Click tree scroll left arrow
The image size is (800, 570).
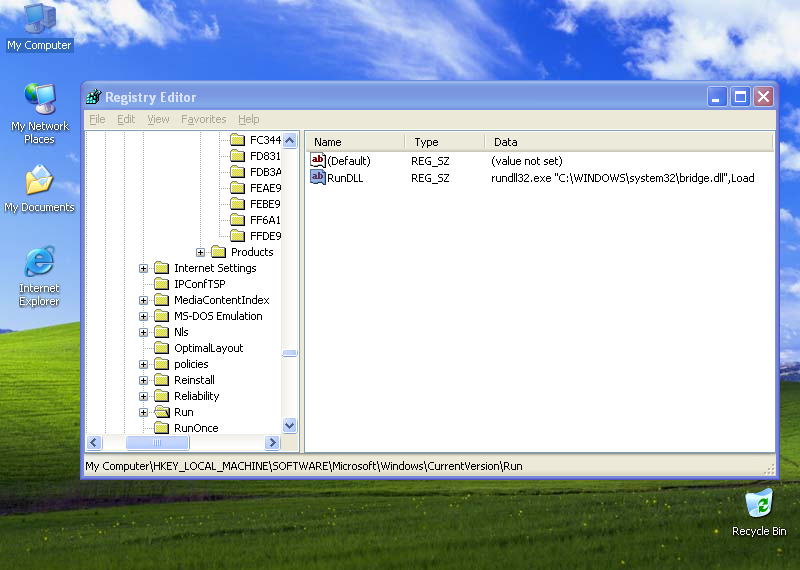pos(94,442)
